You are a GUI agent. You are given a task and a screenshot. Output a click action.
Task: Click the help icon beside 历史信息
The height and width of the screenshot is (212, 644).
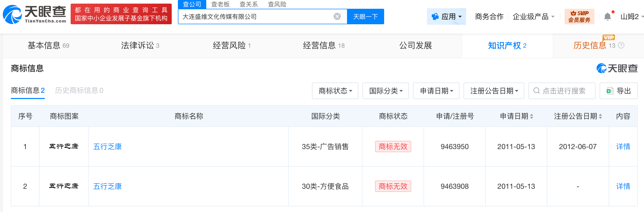coord(621,46)
